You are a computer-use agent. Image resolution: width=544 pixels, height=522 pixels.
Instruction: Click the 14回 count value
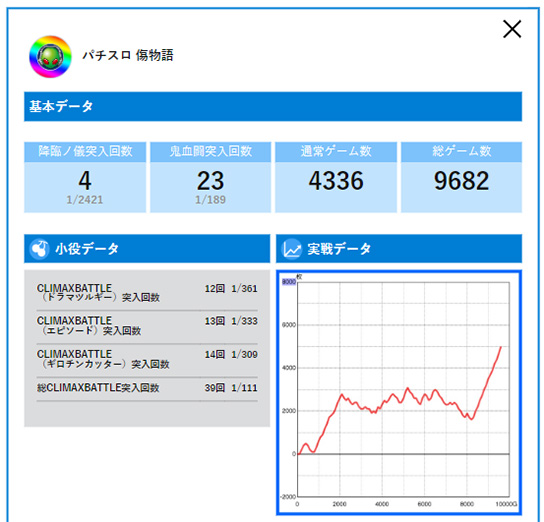(x=215, y=354)
